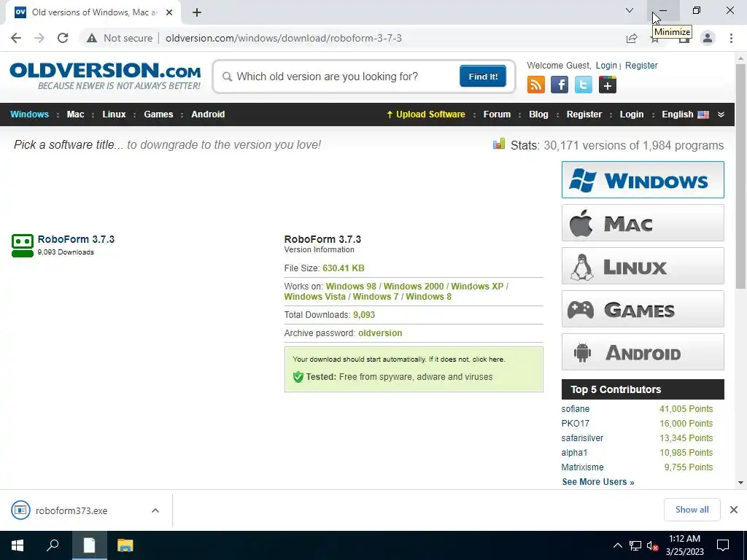This screenshot has height=560, width=747.
Task: Click the Google plus share icon
Action: pos(608,85)
